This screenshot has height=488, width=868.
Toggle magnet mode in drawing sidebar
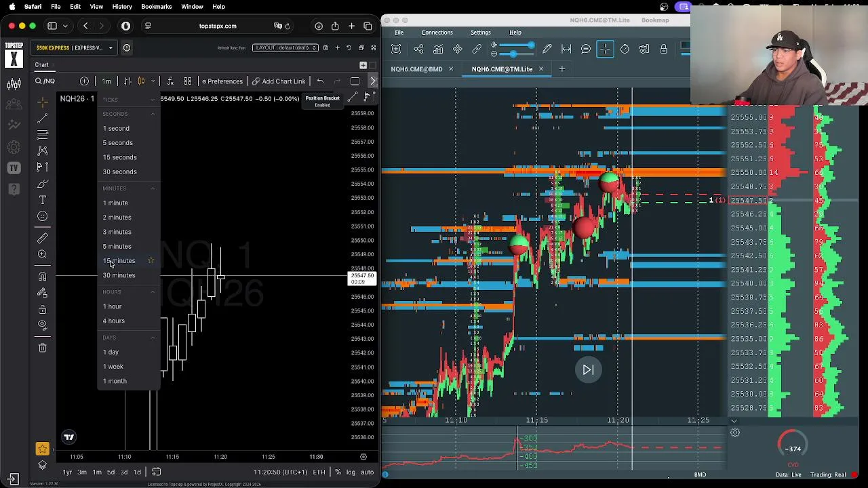42,277
